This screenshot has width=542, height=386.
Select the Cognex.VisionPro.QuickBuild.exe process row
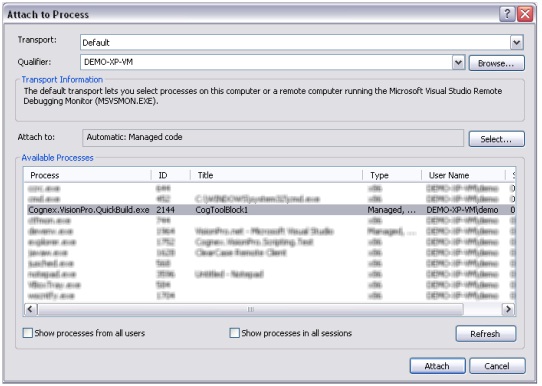(271, 210)
